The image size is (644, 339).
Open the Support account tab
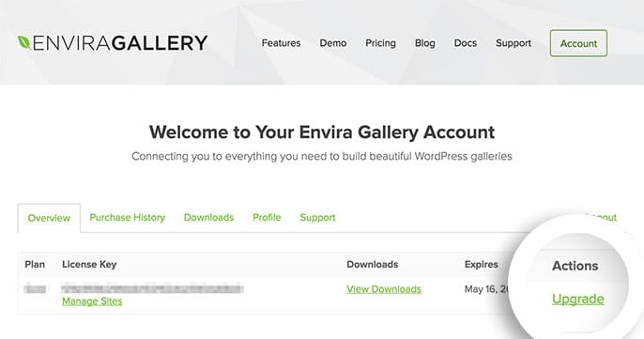317,217
